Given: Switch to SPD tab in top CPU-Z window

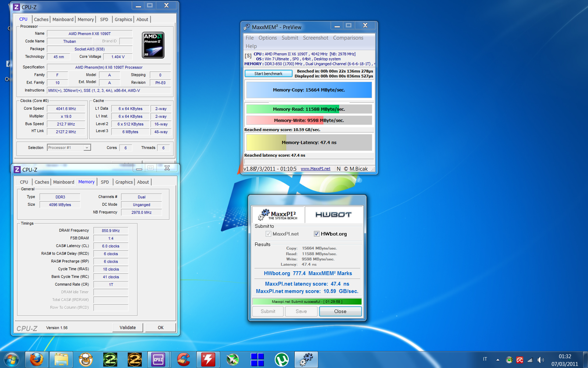Looking at the screenshot, I should pyautogui.click(x=104, y=20).
